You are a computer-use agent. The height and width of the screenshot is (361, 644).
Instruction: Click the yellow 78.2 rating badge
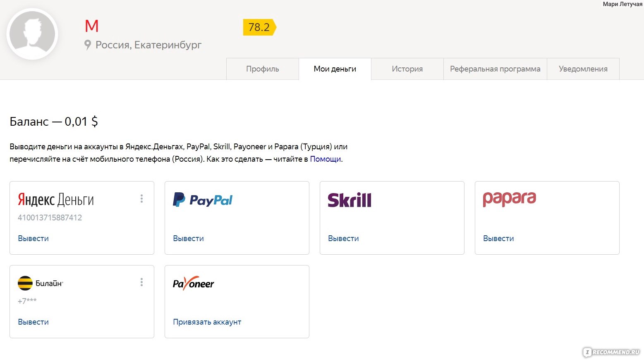tap(260, 27)
